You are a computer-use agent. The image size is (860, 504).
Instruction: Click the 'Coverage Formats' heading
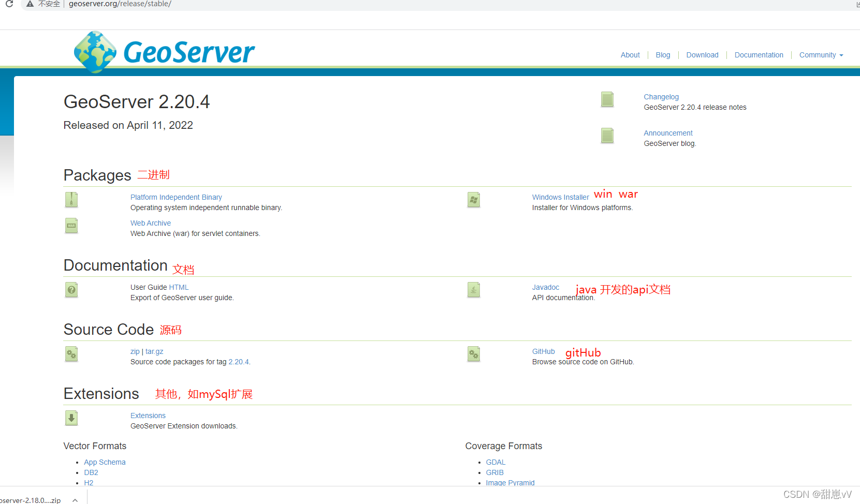click(x=504, y=446)
